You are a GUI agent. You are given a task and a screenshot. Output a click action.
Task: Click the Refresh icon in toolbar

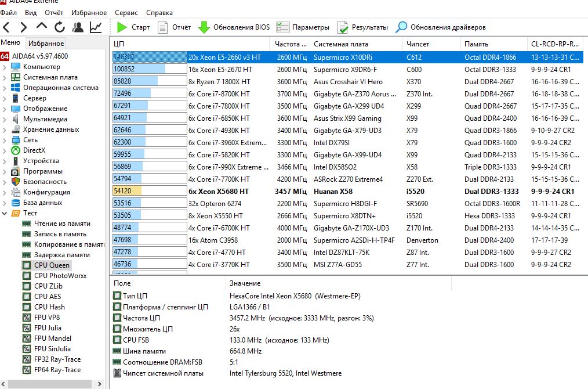pos(60,27)
